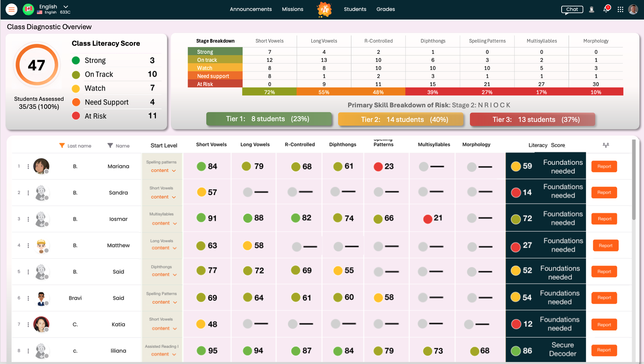Open the Missions menu

[293, 9]
